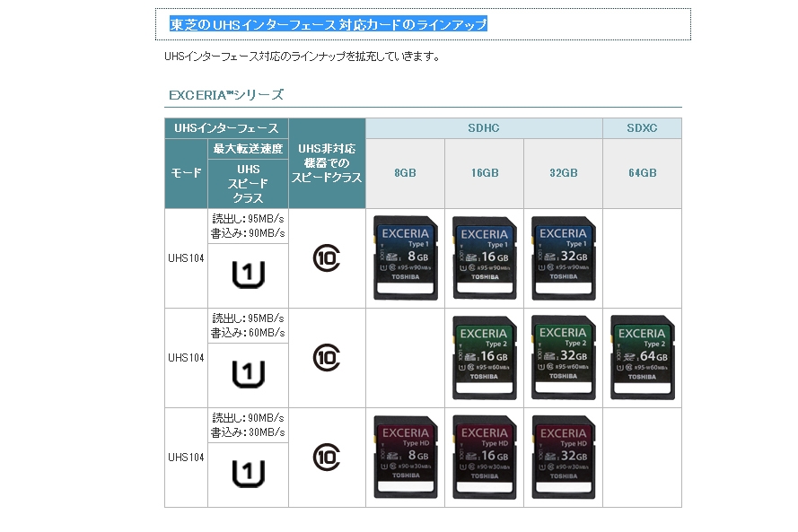Click the SDHC column header
The height and width of the screenshot is (532, 798).
(484, 128)
